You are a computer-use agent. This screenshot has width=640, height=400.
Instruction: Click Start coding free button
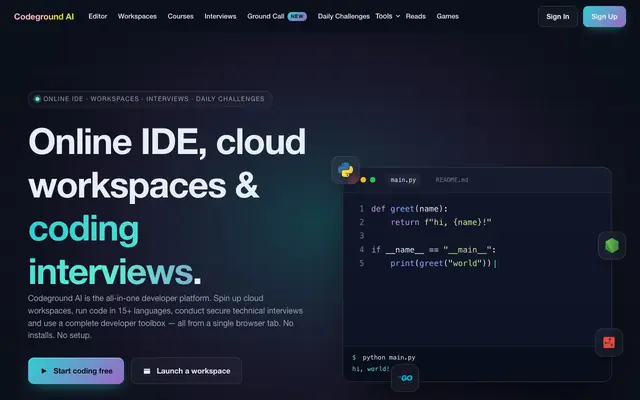click(x=76, y=371)
